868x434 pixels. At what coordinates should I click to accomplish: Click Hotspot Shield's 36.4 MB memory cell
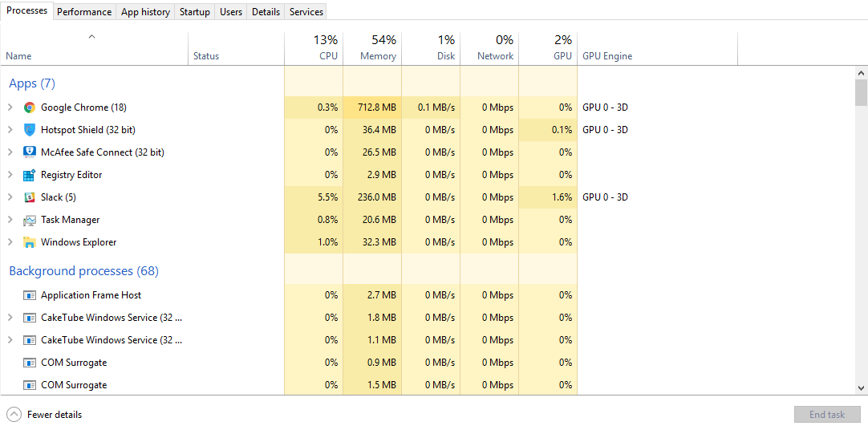[372, 130]
